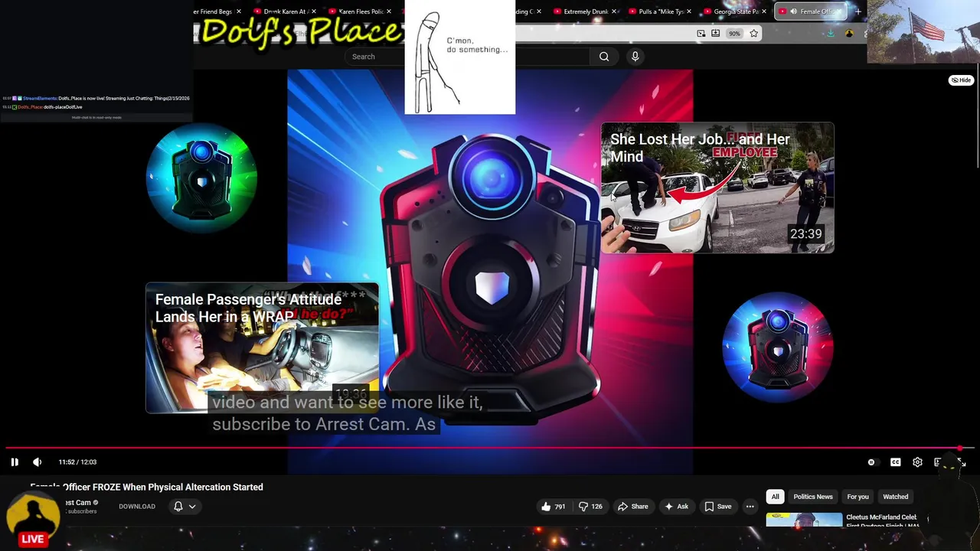Close the 'Extremely Drunk' browser tab

pyautogui.click(x=614, y=11)
